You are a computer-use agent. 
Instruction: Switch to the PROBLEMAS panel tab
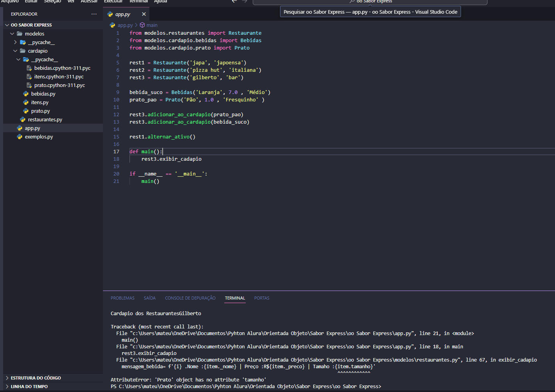(x=122, y=298)
